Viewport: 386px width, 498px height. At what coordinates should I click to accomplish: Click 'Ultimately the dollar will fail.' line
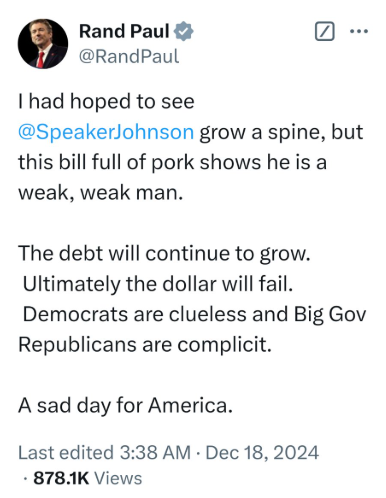(158, 284)
